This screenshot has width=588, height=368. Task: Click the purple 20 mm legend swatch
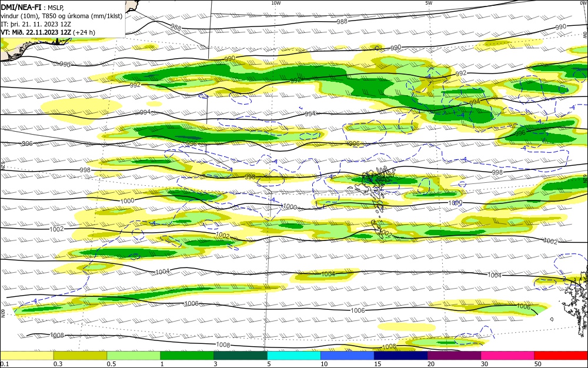(454, 356)
